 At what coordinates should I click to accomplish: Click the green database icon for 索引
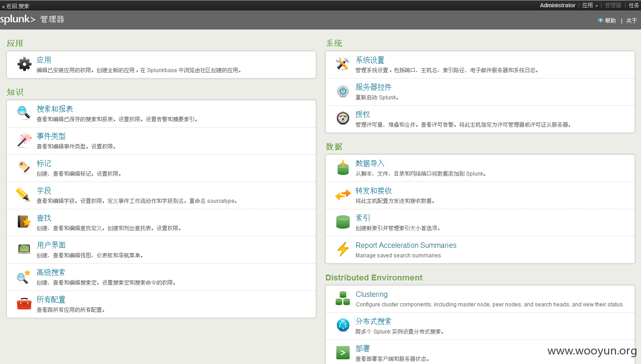click(343, 222)
